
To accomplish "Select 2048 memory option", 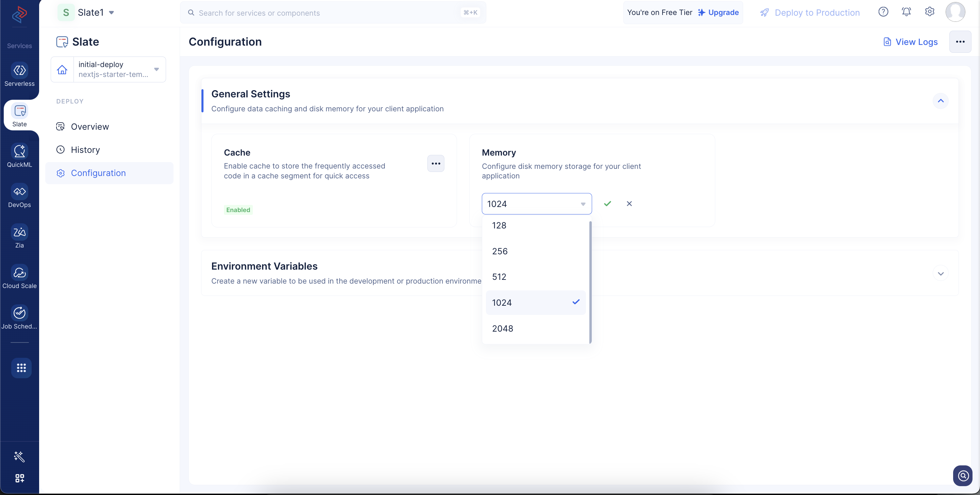I will pyautogui.click(x=536, y=328).
